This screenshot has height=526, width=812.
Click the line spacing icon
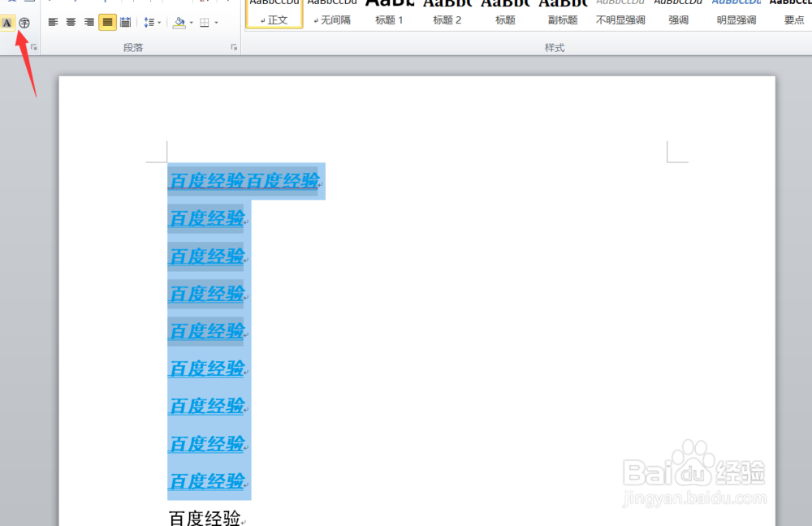coord(149,22)
